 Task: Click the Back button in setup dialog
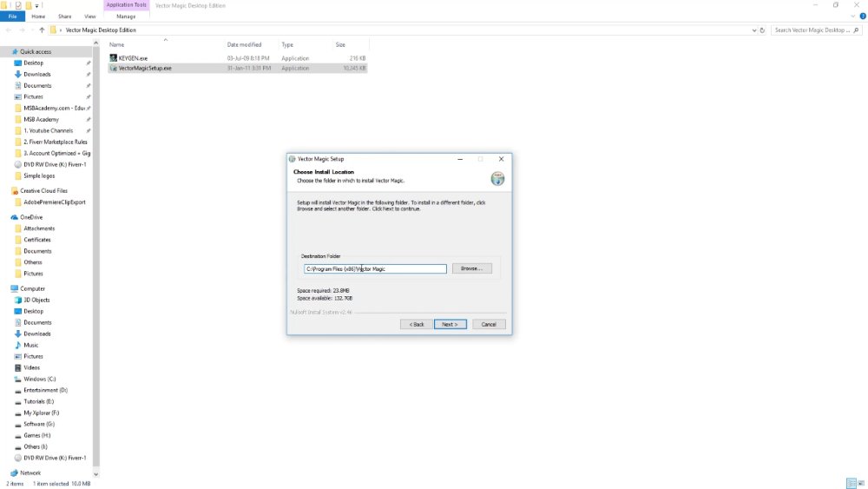point(417,324)
